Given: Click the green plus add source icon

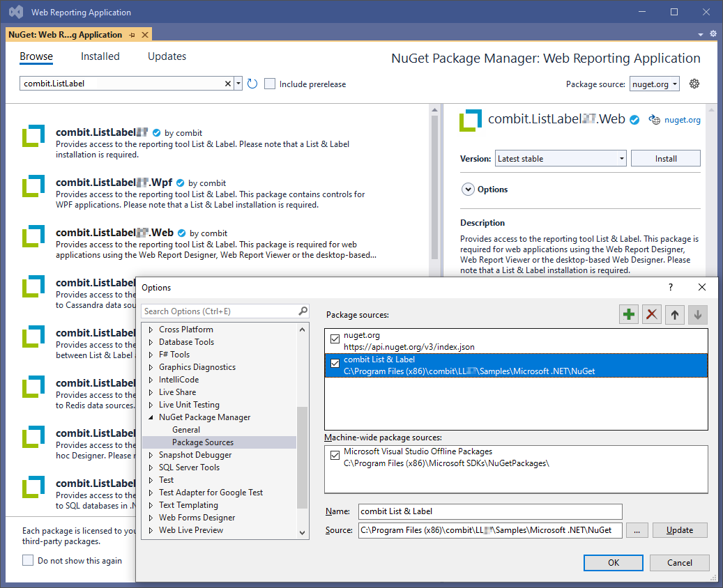Looking at the screenshot, I should [629, 315].
